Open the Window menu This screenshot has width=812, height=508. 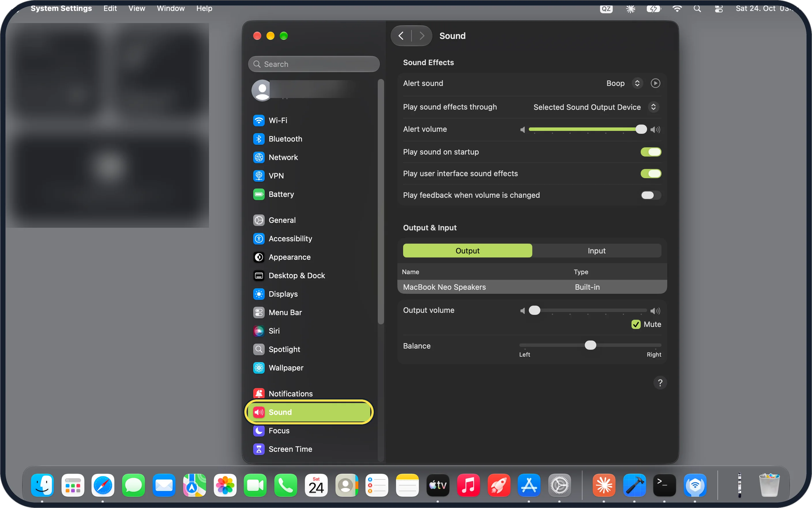point(171,8)
